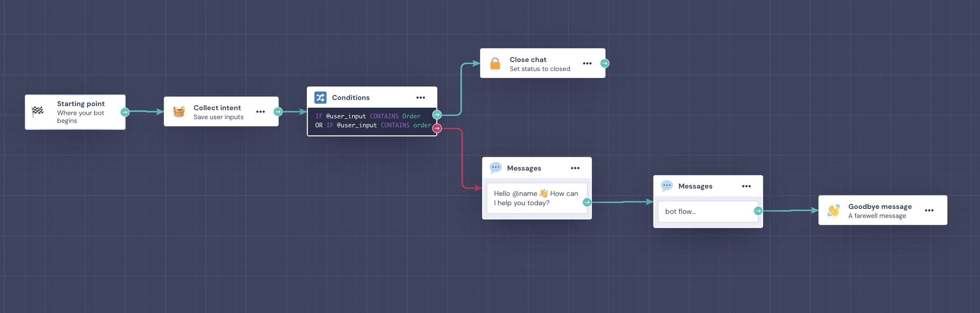The image size is (980, 313).
Task: Open the Conditions node options menu
Action: [420, 98]
